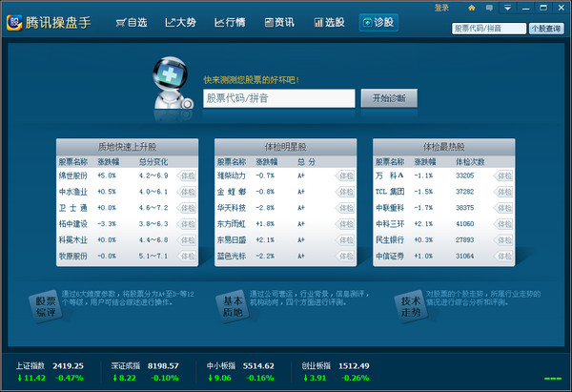Click the 基本质地 badge icon
The width and height of the screenshot is (572, 392).
pyautogui.click(x=233, y=306)
